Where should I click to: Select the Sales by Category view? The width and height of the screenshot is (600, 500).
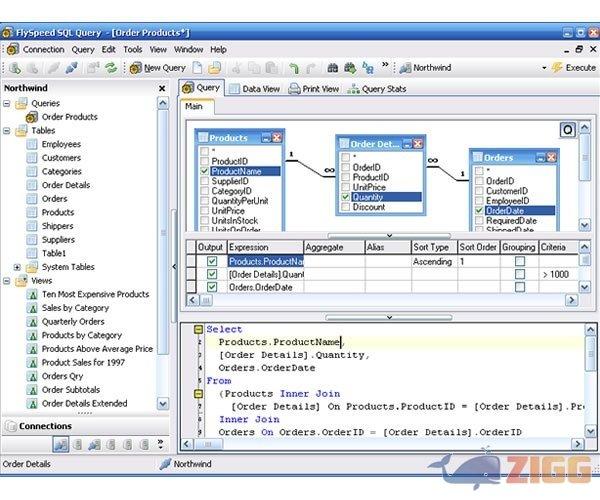click(x=75, y=308)
